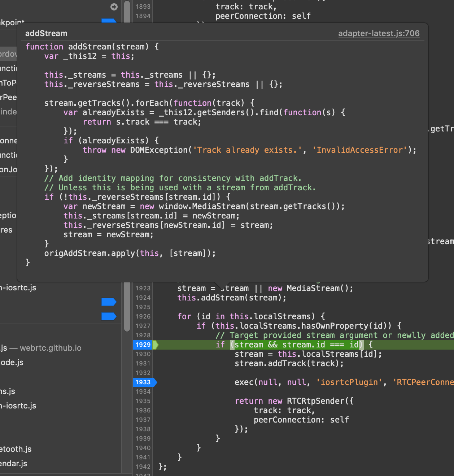Click the sidebar vertical scrollbar thumb near line 1923
The width and height of the screenshot is (454, 476).
pyautogui.click(x=127, y=307)
